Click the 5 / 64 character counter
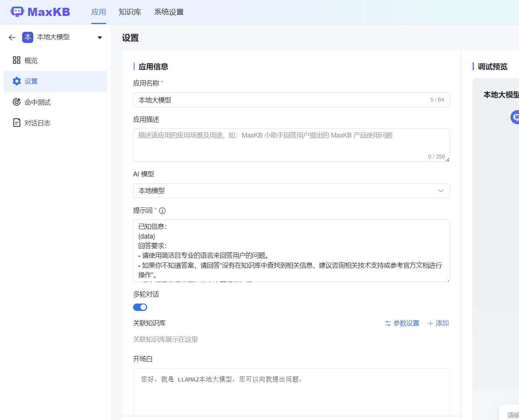Screen dimensions: 519x420 pos(437,100)
